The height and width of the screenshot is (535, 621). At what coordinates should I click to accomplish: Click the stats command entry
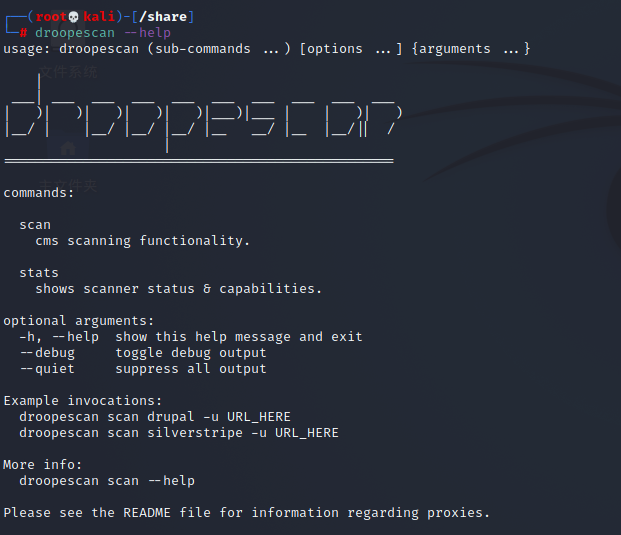pos(39,273)
